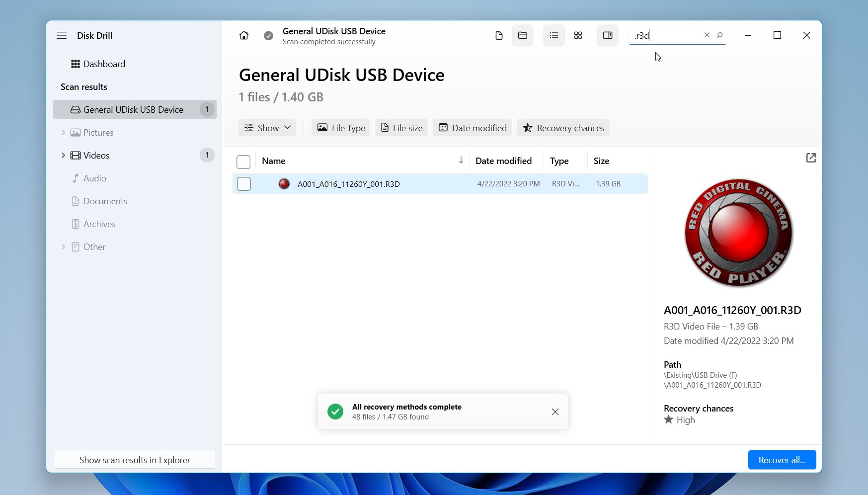The height and width of the screenshot is (495, 868).
Task: Switch to file view icon
Action: pyautogui.click(x=499, y=35)
